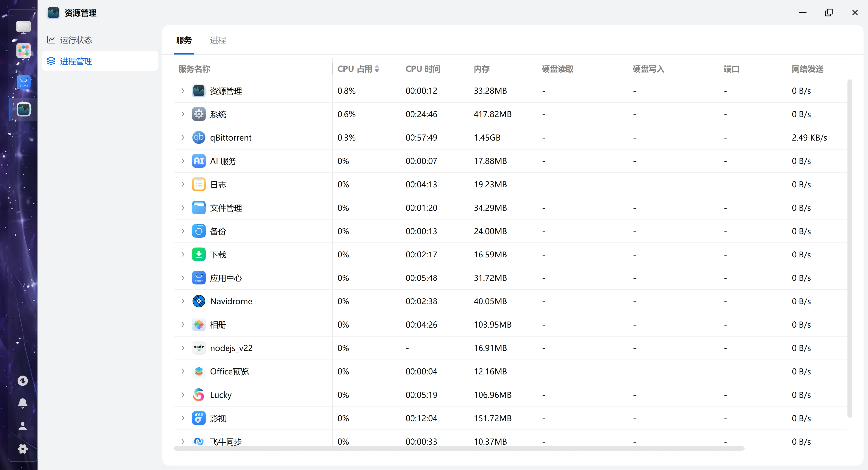Viewport: 868px width, 470px height.
Task: Click the qBittorrent service icon
Action: (x=199, y=138)
